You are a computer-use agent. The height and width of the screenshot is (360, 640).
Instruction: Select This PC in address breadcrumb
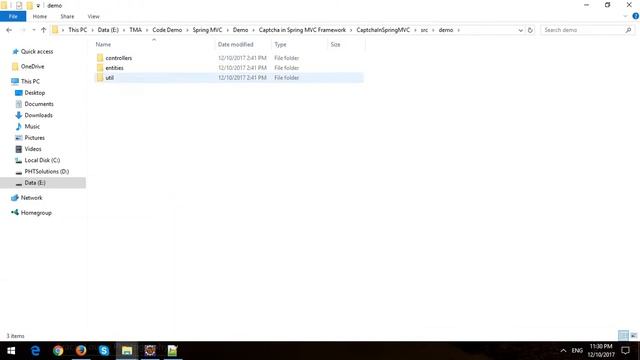coord(78,30)
